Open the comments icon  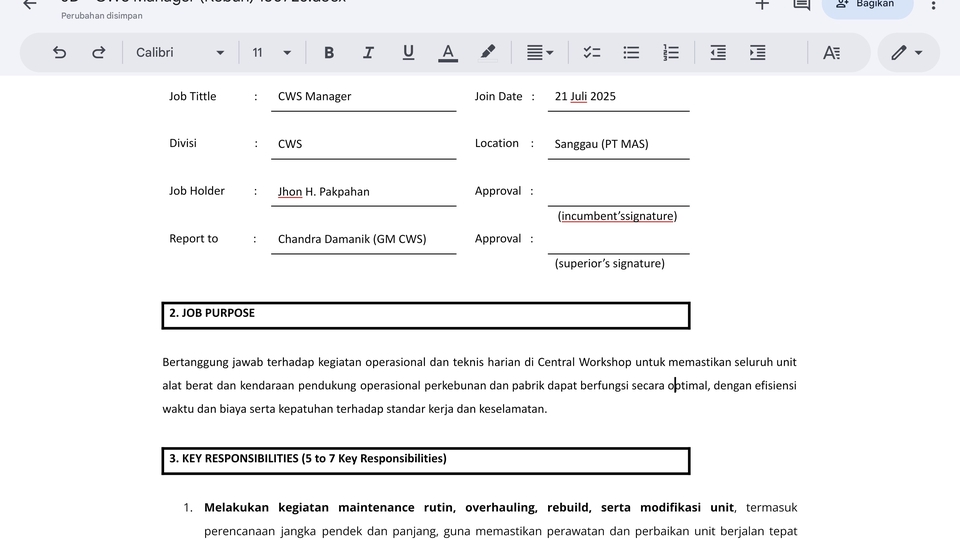[x=802, y=5]
